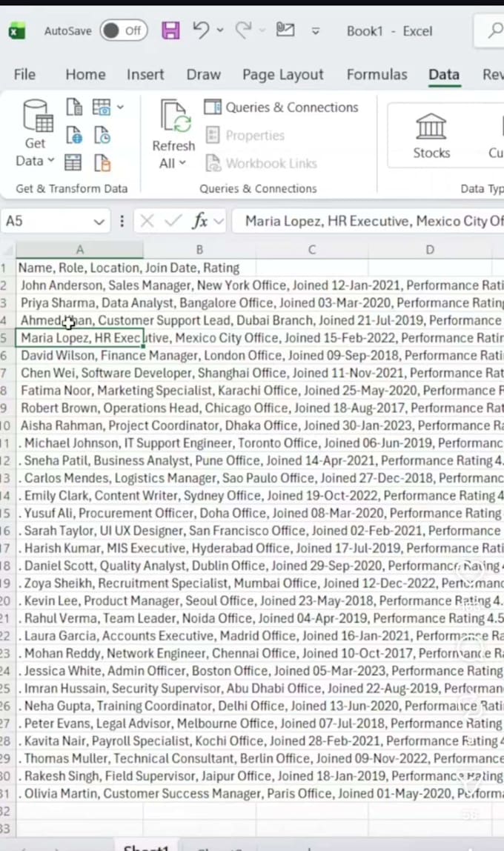Click the From Web icon

pyautogui.click(x=74, y=135)
